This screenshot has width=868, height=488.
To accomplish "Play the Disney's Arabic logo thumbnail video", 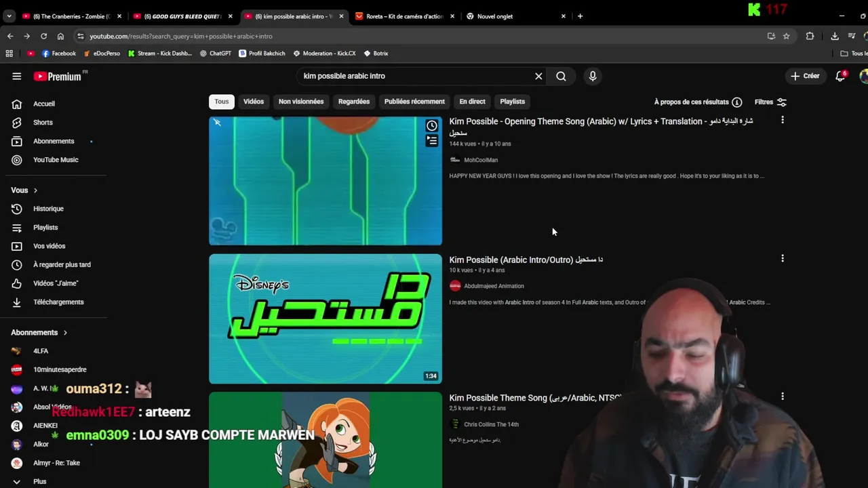I will coord(325,319).
